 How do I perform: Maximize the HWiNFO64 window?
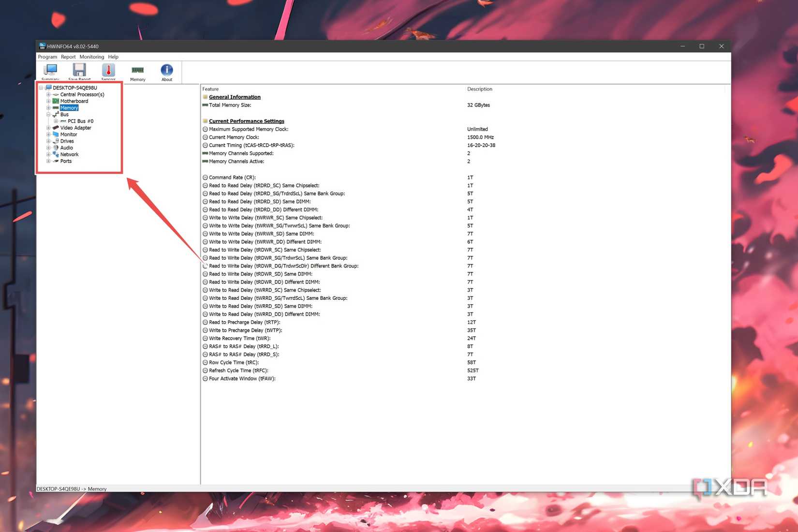pyautogui.click(x=702, y=46)
